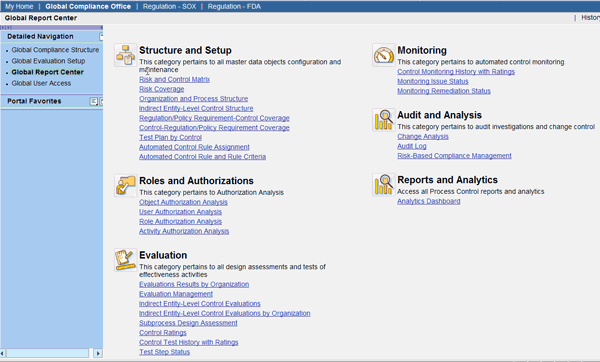
Task: Click the Monitoring gauge icon
Action: point(383,55)
